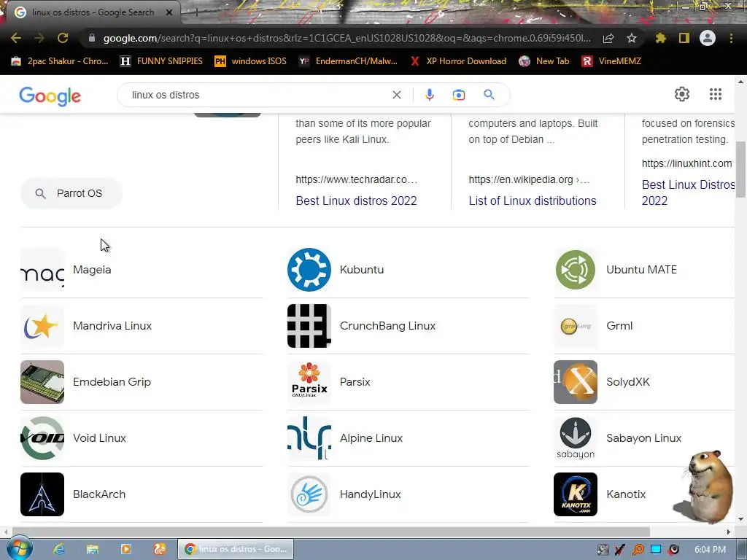Screen dimensions: 747x560
Task: Open the Sabayon Linux logo
Action: [x=576, y=438]
